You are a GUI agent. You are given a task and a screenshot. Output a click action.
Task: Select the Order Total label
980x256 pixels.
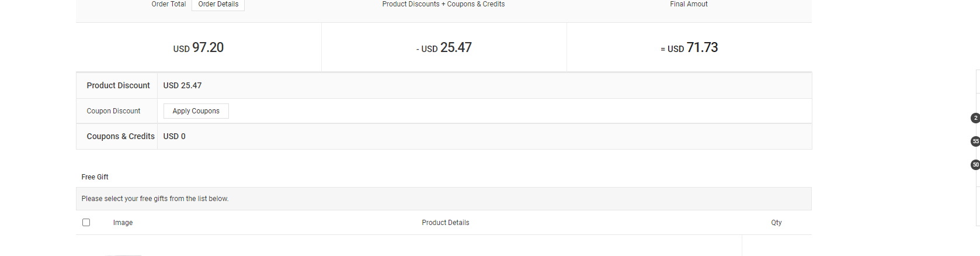click(x=169, y=4)
